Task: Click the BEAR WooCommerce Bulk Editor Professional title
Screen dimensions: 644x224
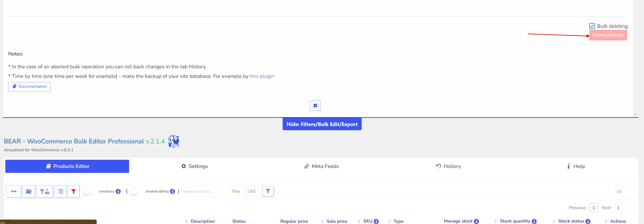Action: (84, 141)
